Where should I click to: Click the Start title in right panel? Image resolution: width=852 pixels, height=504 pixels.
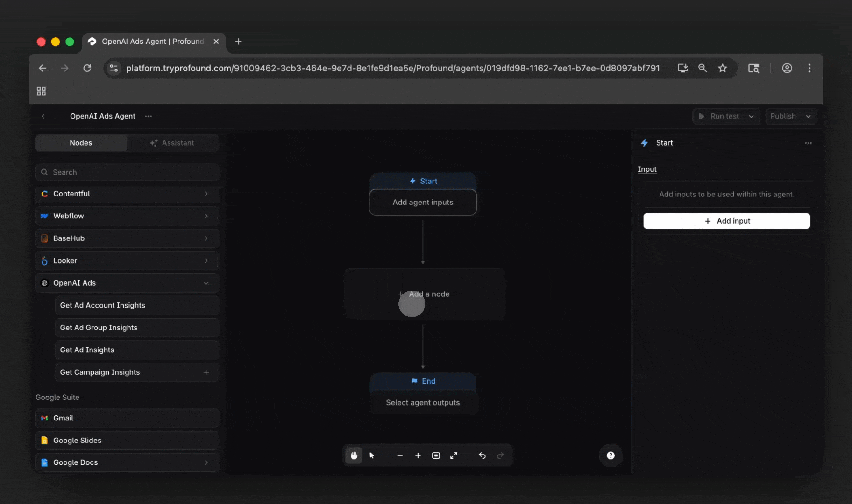[664, 143]
